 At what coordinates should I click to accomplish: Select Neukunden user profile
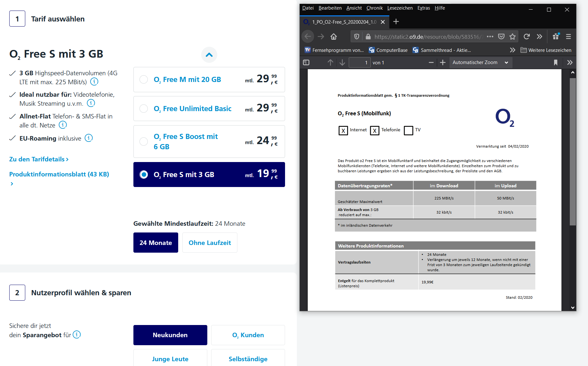[170, 335]
